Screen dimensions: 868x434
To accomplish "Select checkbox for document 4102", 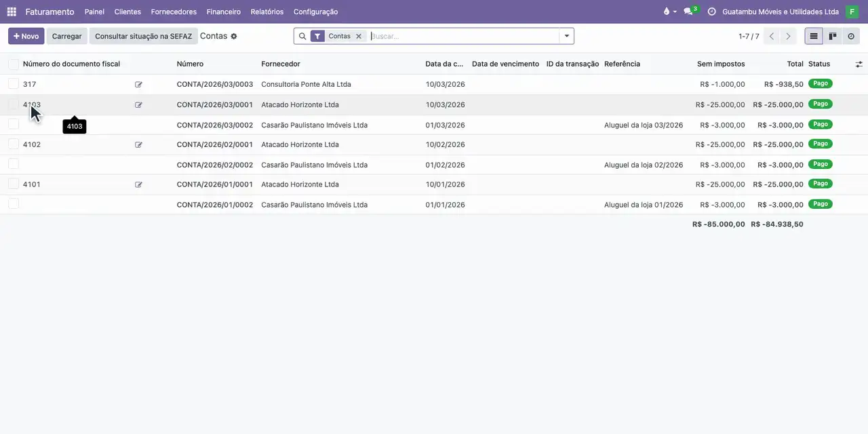I will (x=14, y=144).
